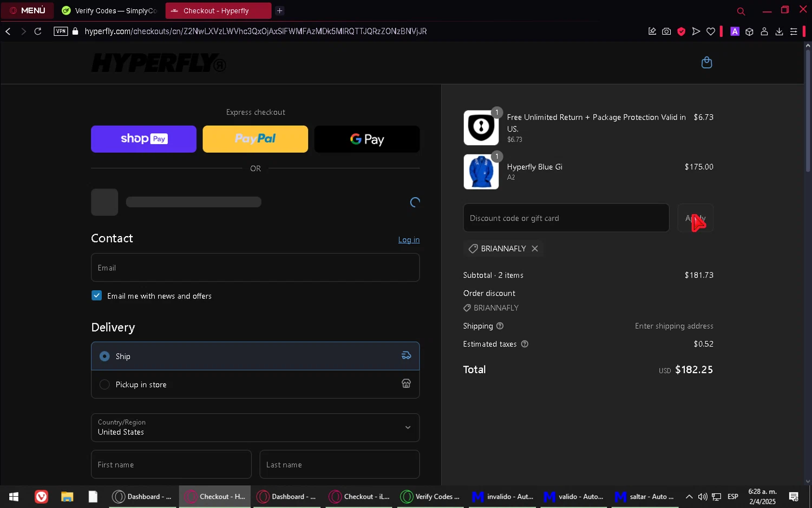812x508 pixels.
Task: Open the extensions cube icon
Action: 749,31
